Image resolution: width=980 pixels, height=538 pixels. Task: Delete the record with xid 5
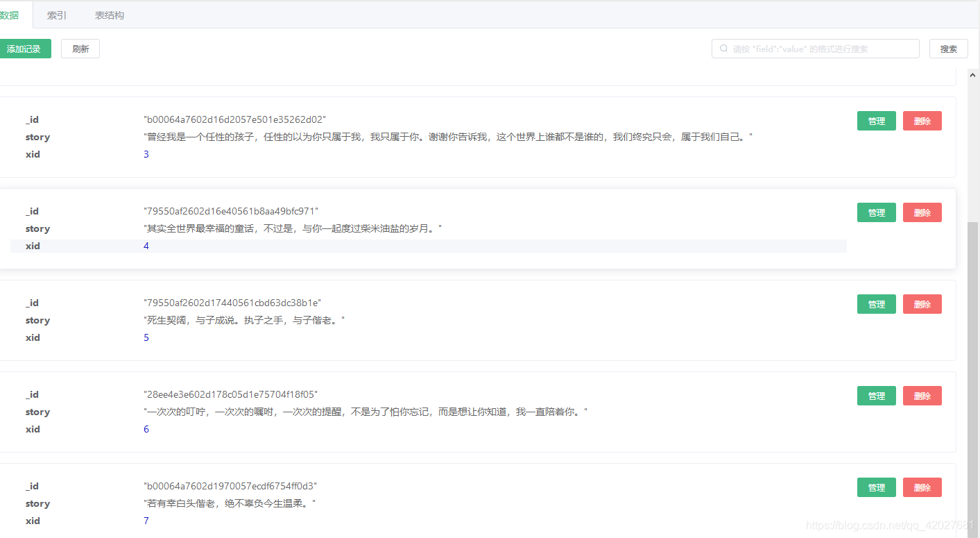[922, 304]
